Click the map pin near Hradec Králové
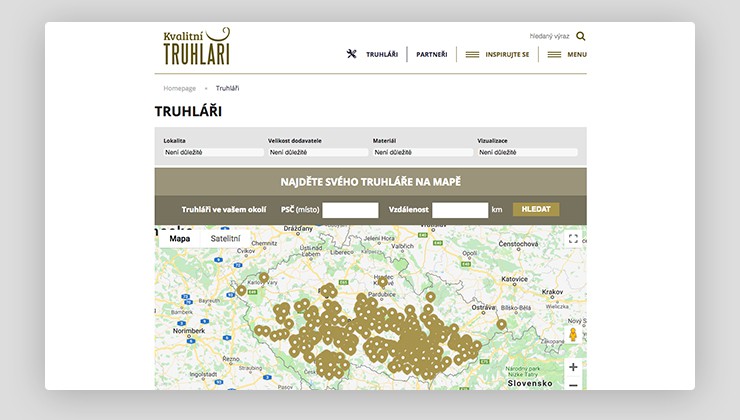This screenshot has width=740, height=420. 383,282
